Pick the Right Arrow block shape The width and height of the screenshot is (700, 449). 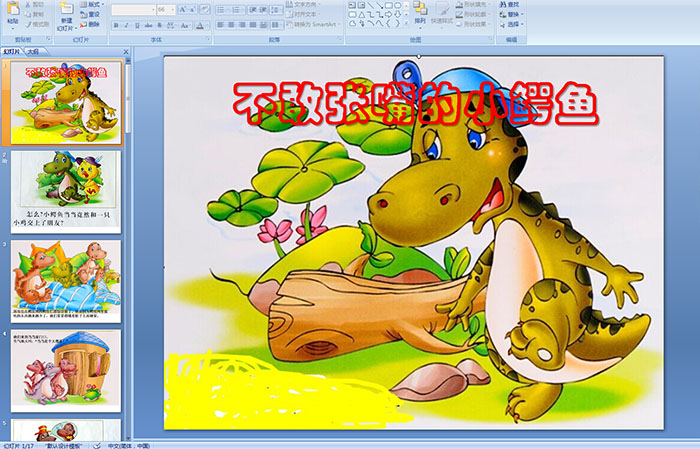[388, 15]
